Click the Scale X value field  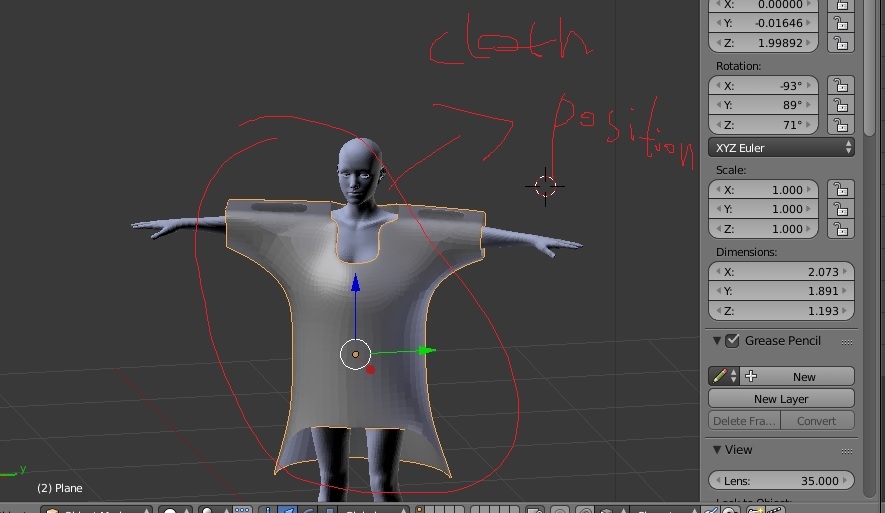point(763,189)
